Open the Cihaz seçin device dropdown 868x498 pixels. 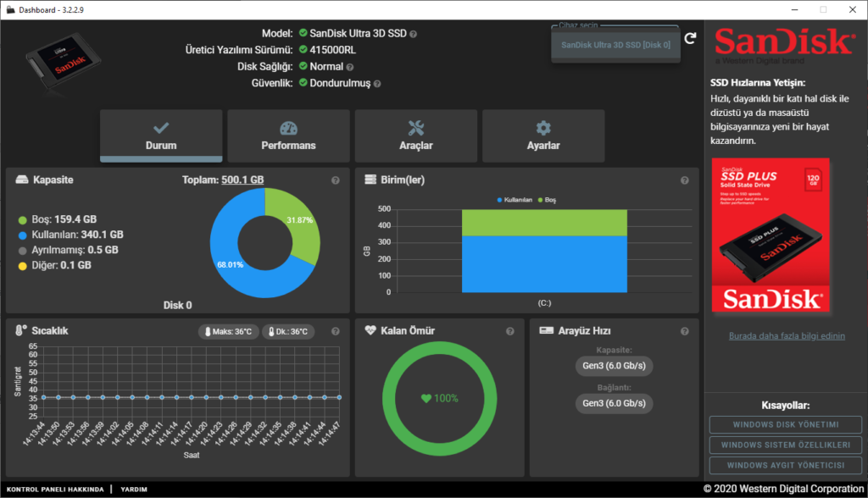615,45
